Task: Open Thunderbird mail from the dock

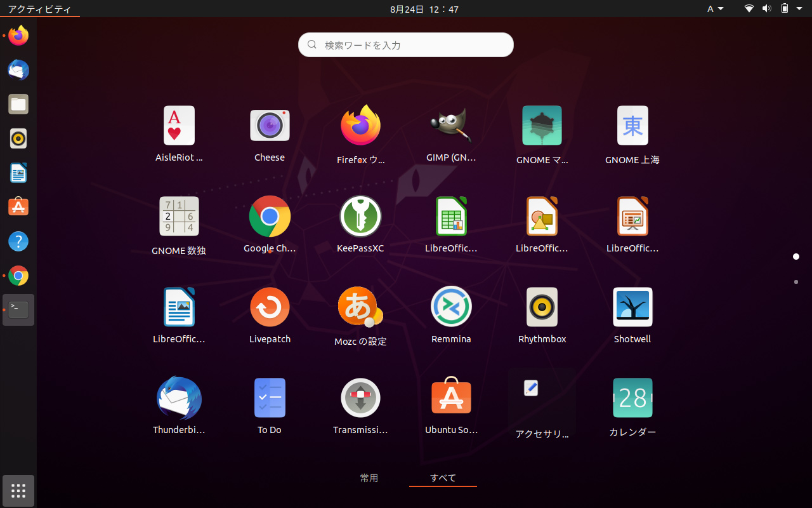Action: 18,70
